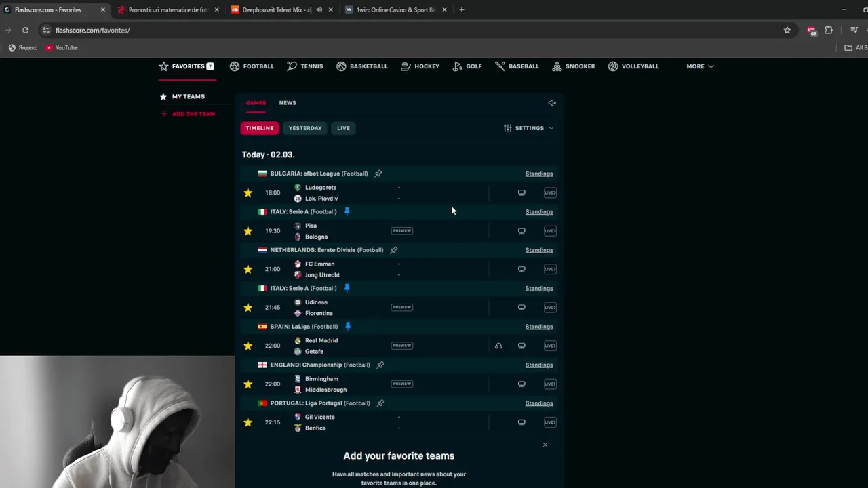The image size is (868, 488).
Task: Open the media control icon in toolbar
Action: tap(854, 30)
